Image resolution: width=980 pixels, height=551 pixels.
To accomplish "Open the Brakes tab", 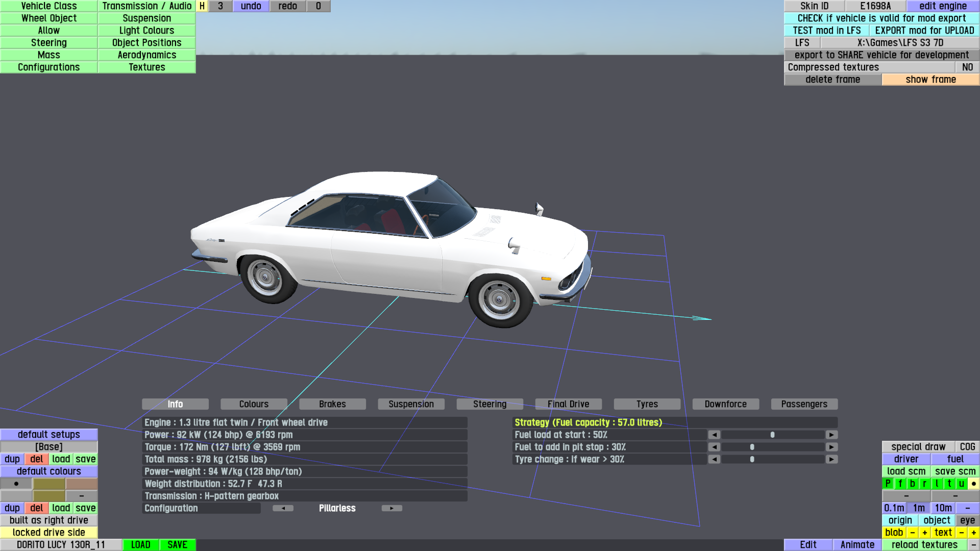I will [x=332, y=404].
